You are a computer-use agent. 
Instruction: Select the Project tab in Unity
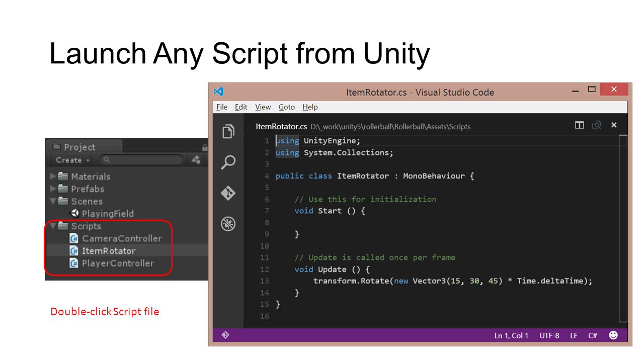(x=84, y=147)
